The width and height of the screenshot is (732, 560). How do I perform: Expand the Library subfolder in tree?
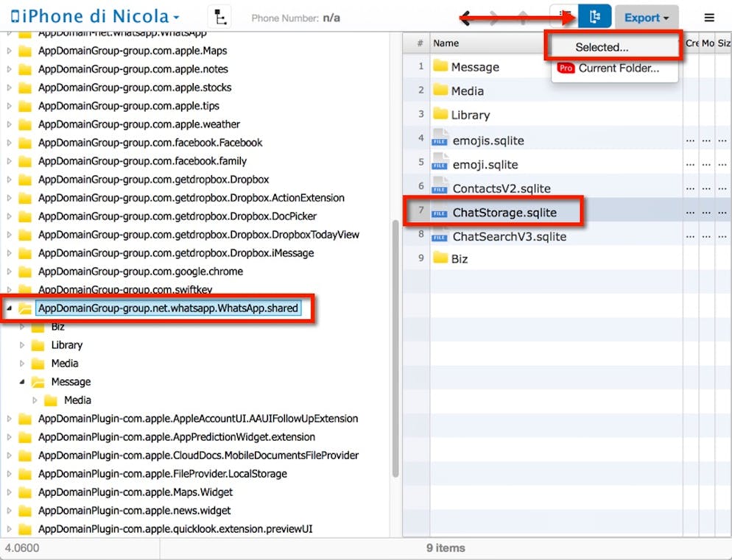[x=22, y=345]
